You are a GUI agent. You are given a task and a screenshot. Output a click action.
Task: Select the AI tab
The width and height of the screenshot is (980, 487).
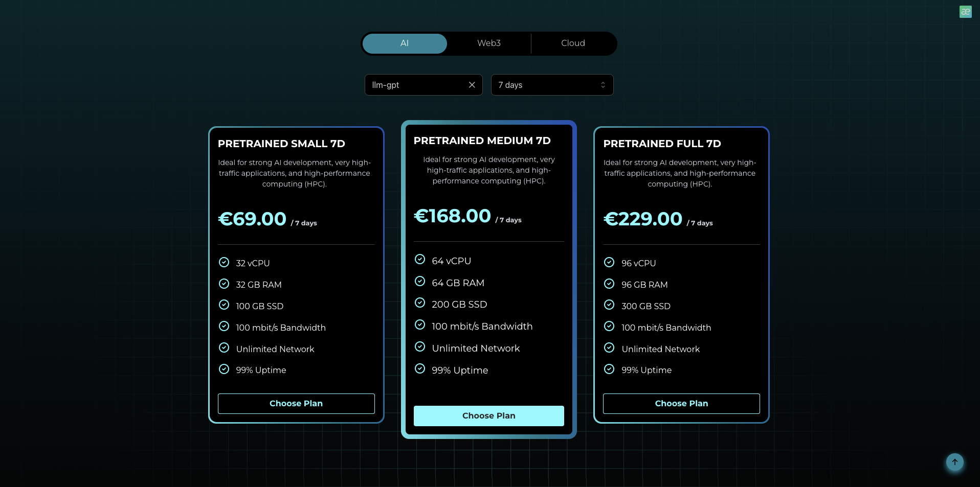(x=405, y=43)
